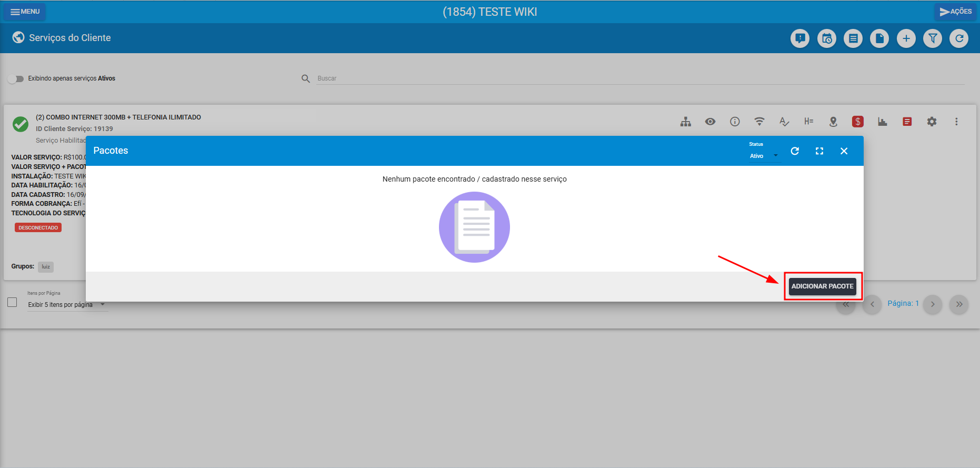Open the three-dot more options menu
980x468 pixels.
pyautogui.click(x=956, y=122)
